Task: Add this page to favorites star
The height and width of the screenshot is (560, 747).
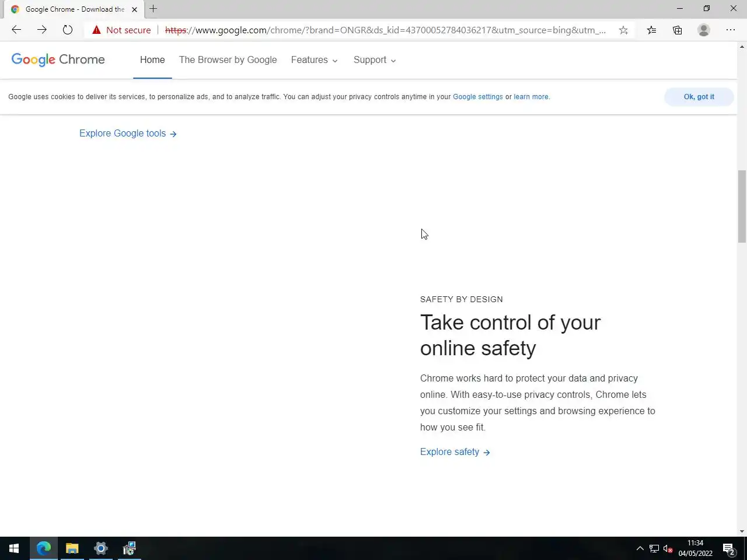Action: pos(623,30)
